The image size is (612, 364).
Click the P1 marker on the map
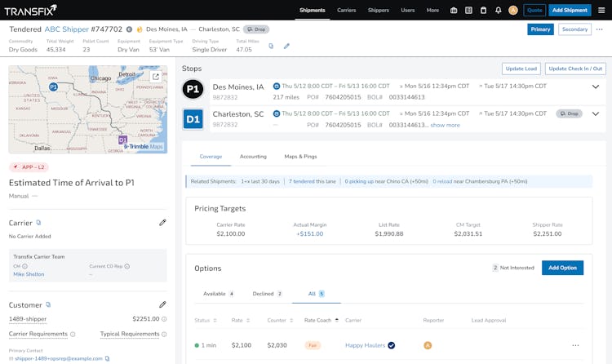54,87
